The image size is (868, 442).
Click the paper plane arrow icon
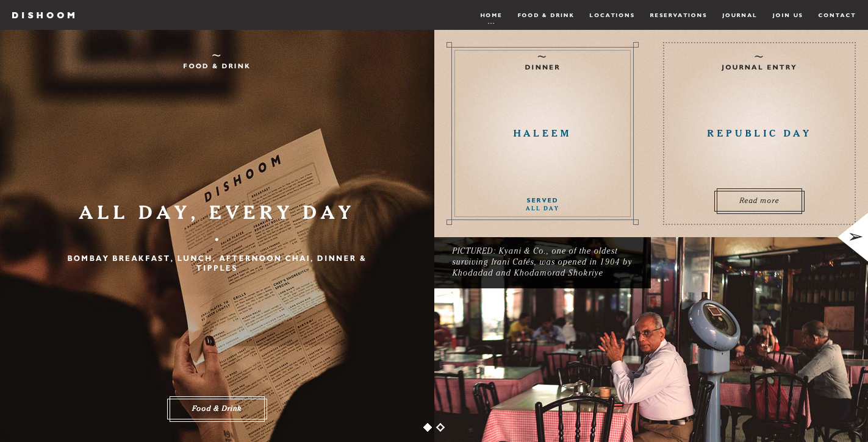856,237
